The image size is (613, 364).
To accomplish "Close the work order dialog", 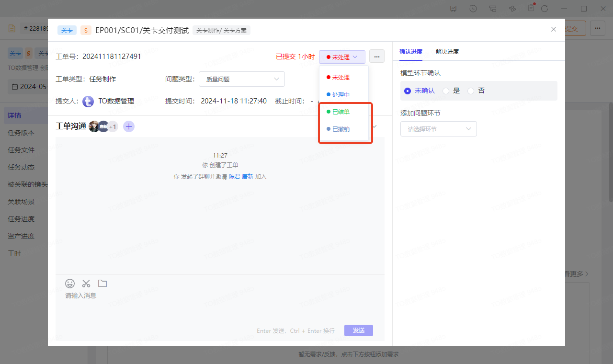I will point(554,29).
